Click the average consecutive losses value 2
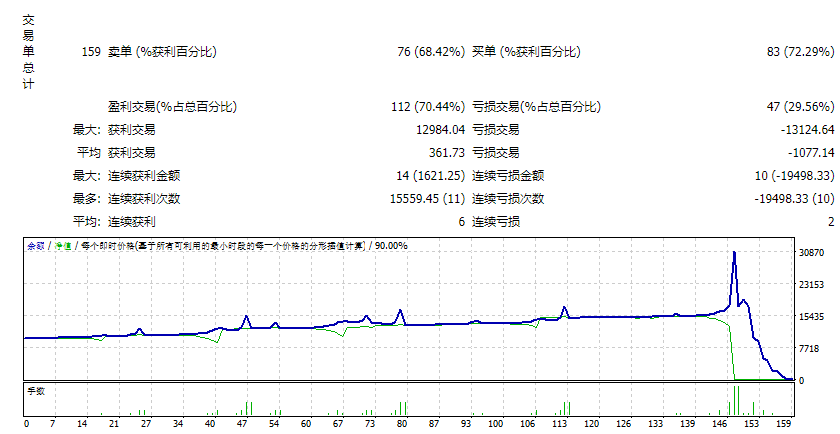 831,222
